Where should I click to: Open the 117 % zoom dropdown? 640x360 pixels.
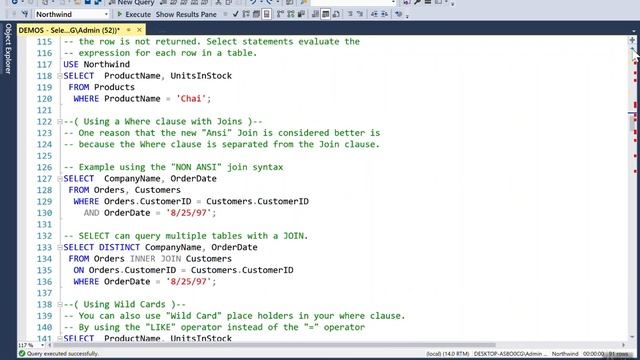click(42, 345)
